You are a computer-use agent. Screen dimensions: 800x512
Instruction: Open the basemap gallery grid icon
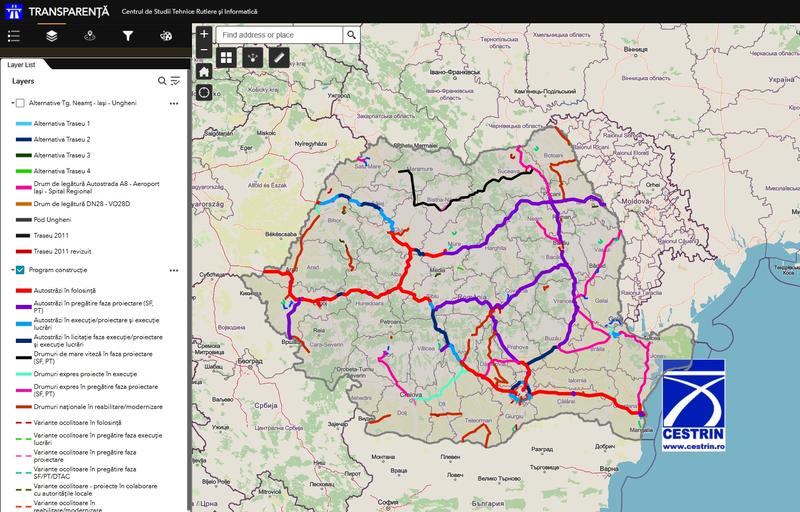tap(227, 57)
